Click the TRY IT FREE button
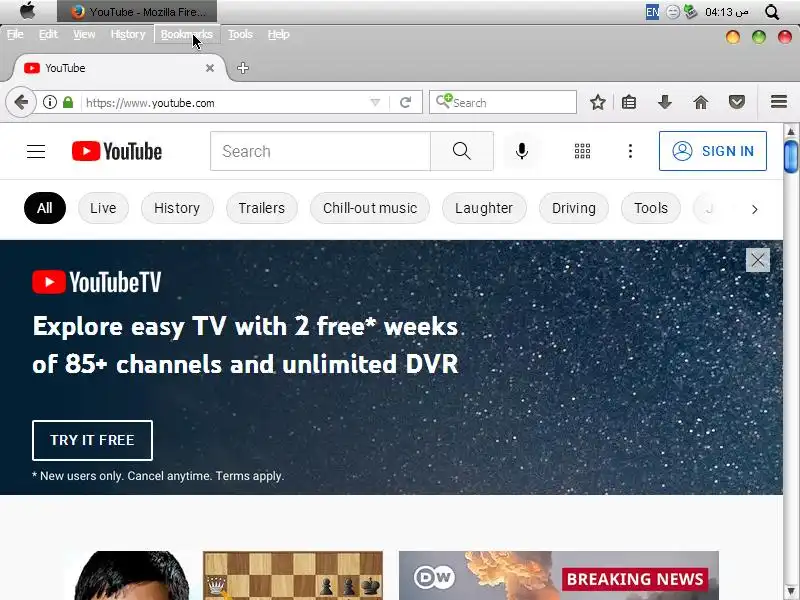Viewport: 800px width, 600px height. (92, 440)
